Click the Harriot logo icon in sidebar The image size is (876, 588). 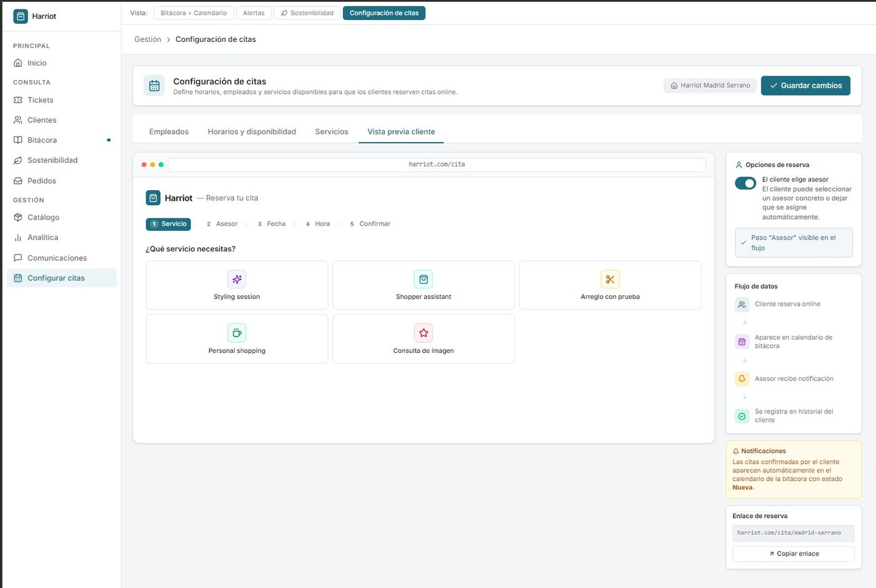(21, 16)
